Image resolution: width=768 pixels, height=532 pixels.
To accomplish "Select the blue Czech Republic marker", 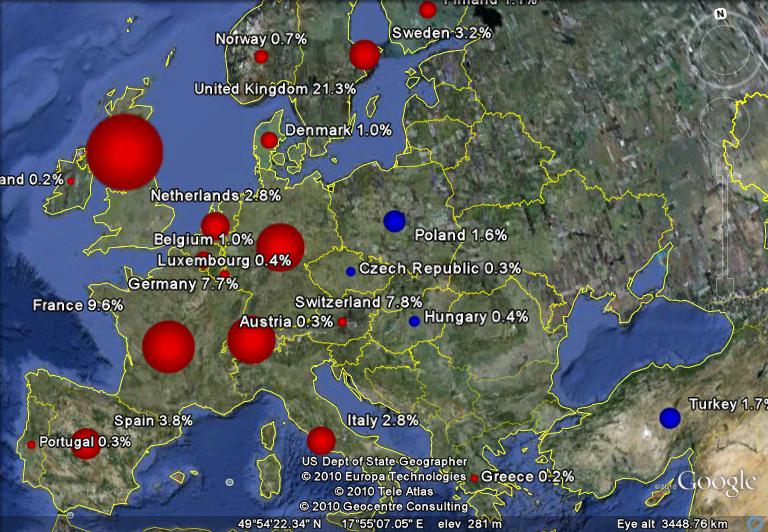I will pyautogui.click(x=350, y=271).
